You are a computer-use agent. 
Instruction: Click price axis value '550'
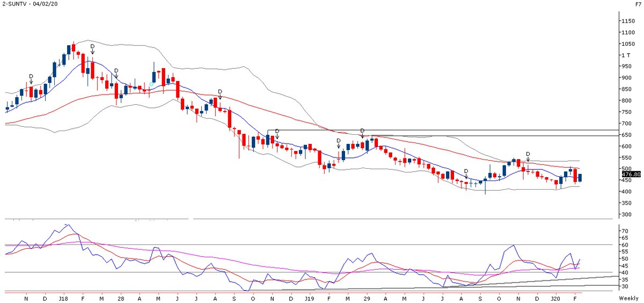click(626, 157)
